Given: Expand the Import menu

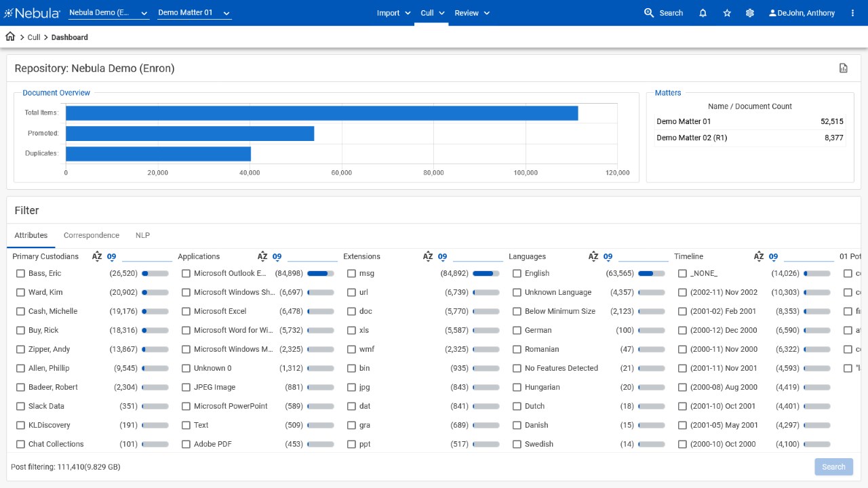Looking at the screenshot, I should click(393, 13).
